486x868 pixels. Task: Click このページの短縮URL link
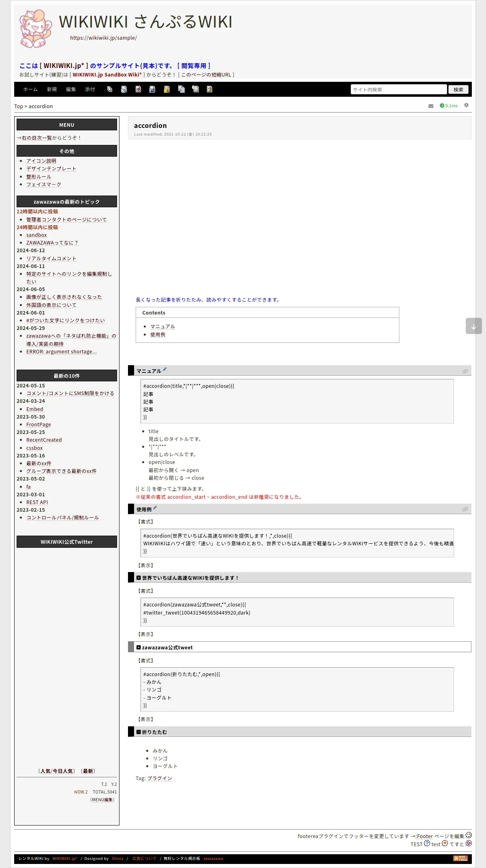[206, 75]
